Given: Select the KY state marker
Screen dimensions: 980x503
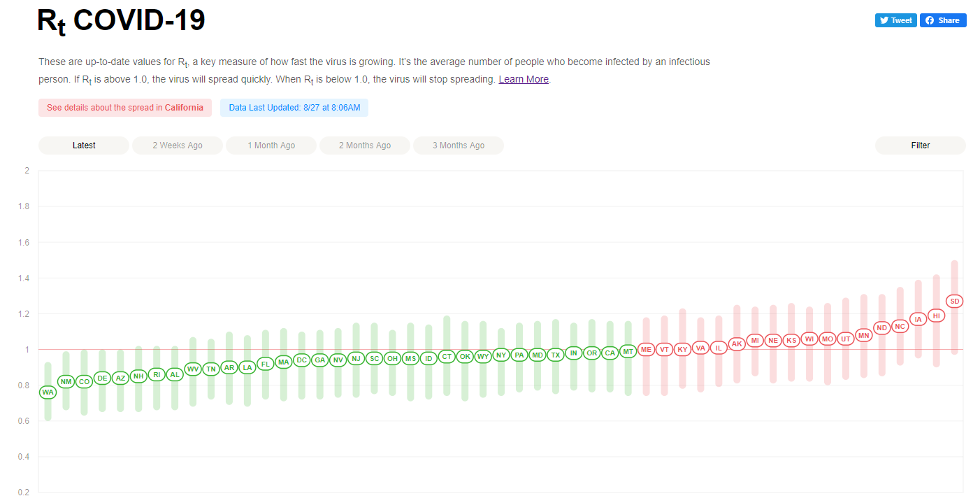Looking at the screenshot, I should click(x=683, y=349).
